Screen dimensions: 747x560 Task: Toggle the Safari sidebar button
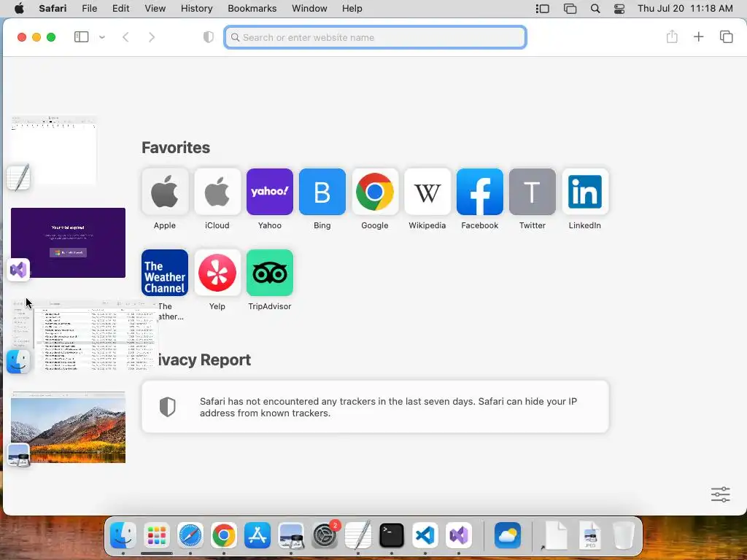(x=82, y=36)
